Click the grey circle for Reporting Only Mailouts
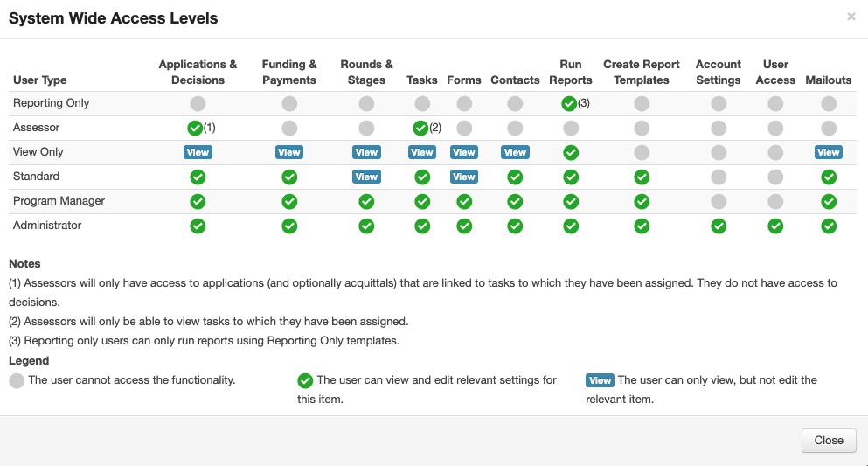 pyautogui.click(x=829, y=103)
